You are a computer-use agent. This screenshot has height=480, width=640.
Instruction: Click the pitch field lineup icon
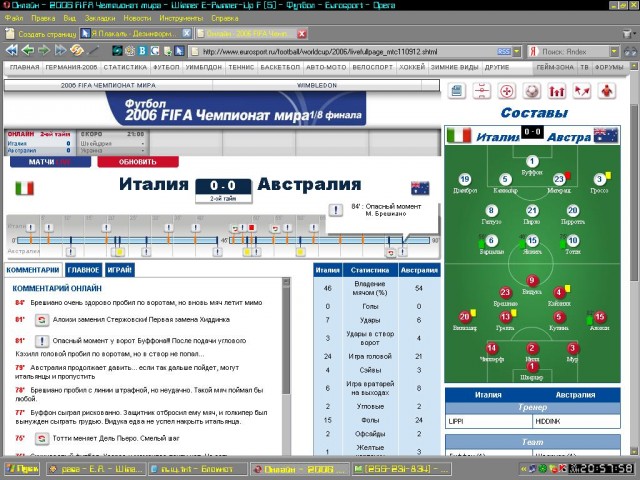[482, 91]
